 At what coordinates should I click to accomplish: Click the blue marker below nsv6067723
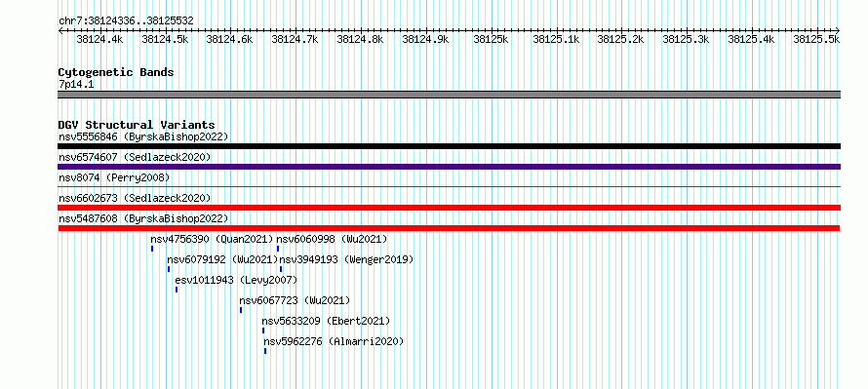(x=241, y=310)
